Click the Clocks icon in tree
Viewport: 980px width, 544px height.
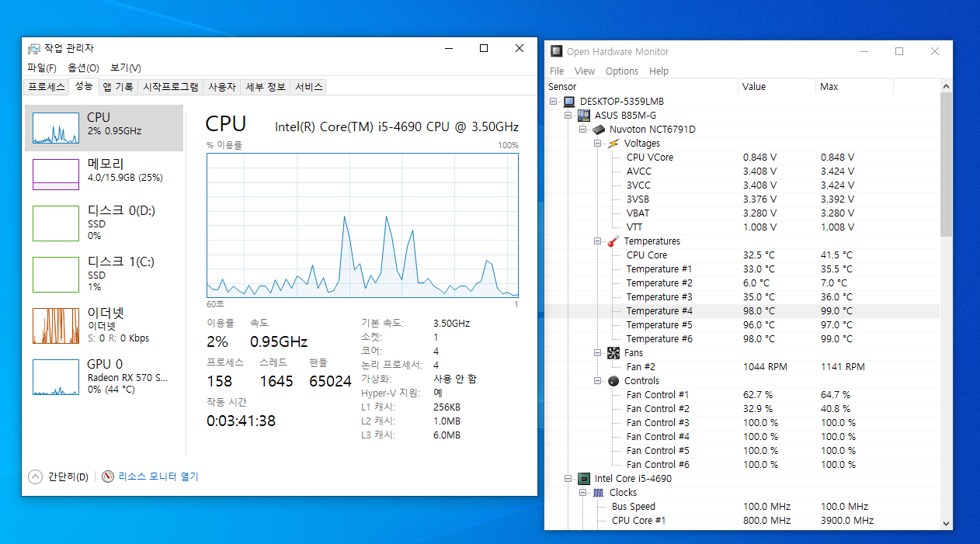[x=599, y=493]
